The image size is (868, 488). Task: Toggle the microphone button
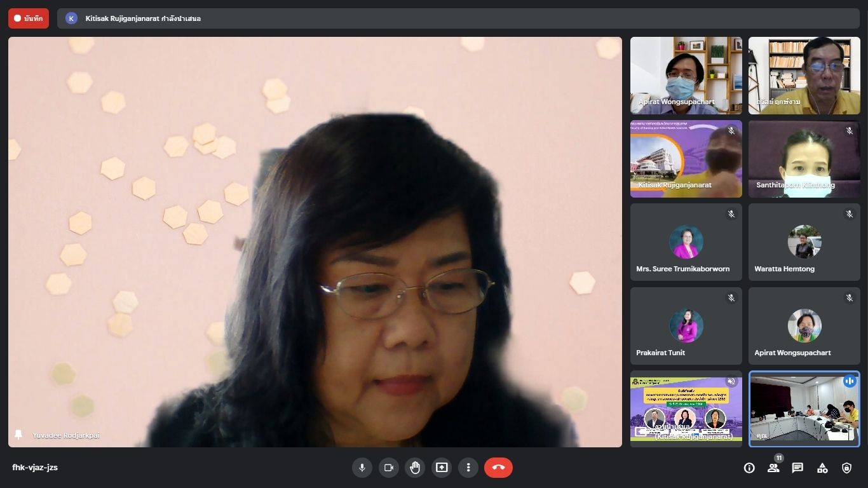tap(362, 468)
